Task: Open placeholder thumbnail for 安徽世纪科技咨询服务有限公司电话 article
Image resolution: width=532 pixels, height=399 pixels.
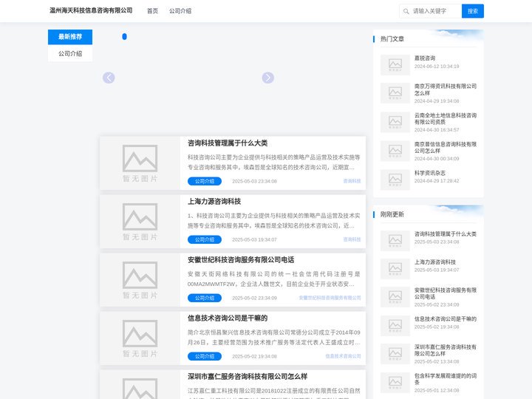Action: click(x=140, y=280)
